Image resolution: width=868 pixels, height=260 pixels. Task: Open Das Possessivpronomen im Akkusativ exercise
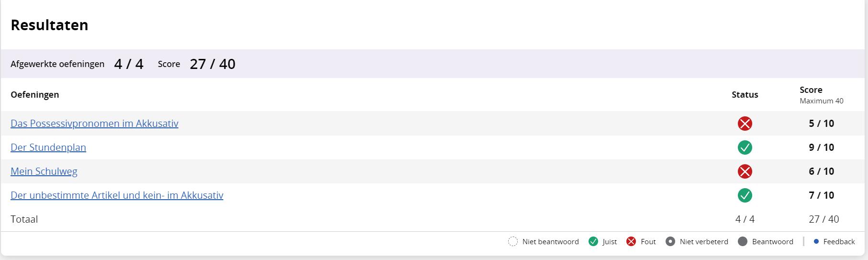point(94,124)
